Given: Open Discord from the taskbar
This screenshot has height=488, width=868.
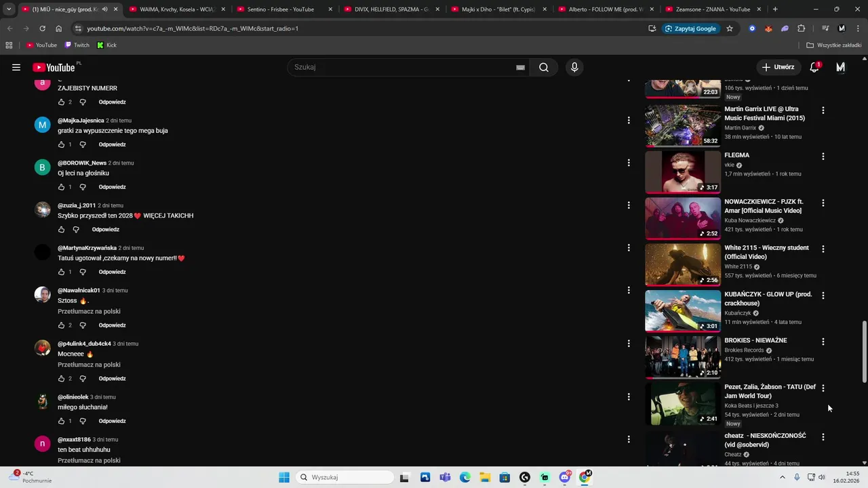Looking at the screenshot, I should point(564,477).
